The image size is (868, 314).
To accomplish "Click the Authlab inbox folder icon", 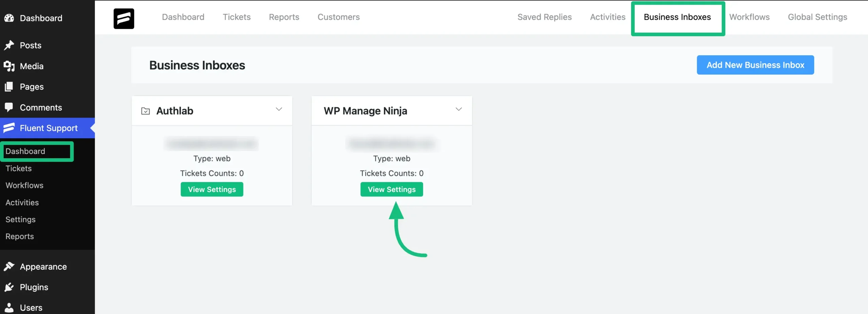I will coord(145,111).
